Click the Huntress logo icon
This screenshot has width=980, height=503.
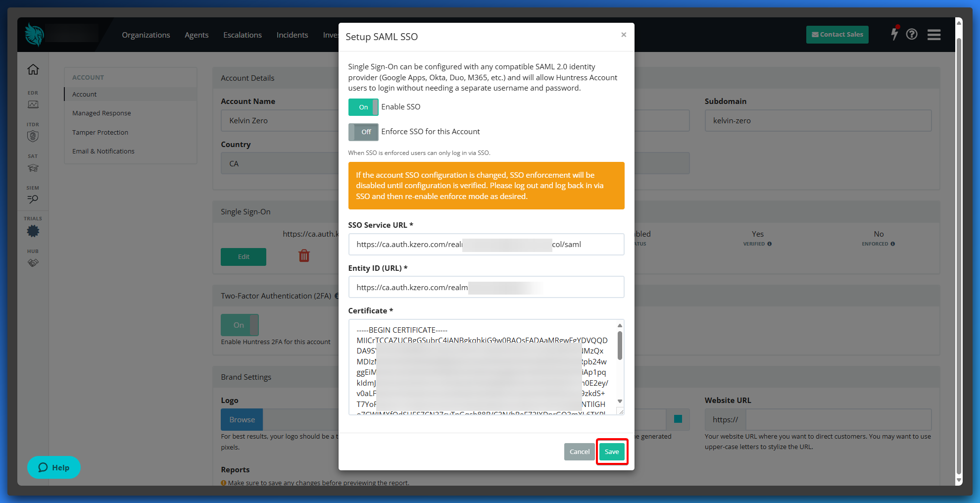pyautogui.click(x=35, y=35)
